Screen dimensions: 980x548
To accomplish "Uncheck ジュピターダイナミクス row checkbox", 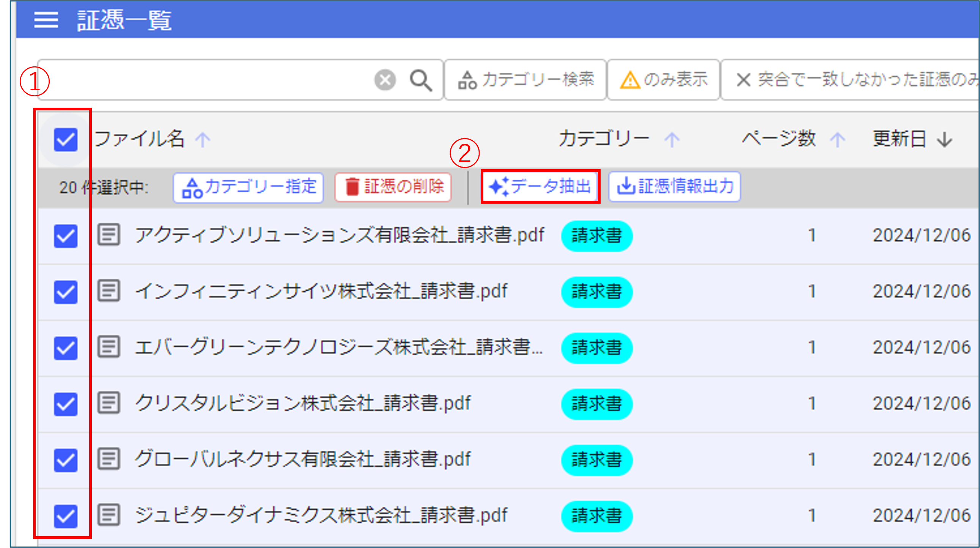I will (x=65, y=516).
